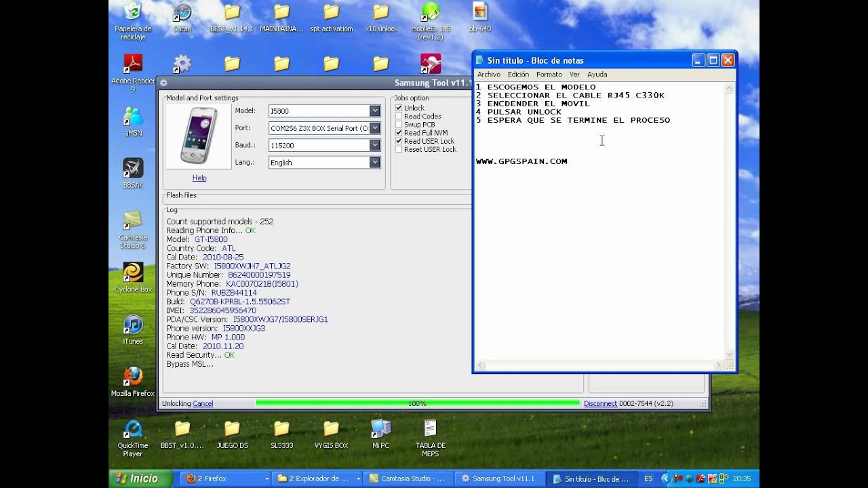
Task: Open the Ver menu in Notepad
Action: pyautogui.click(x=574, y=75)
